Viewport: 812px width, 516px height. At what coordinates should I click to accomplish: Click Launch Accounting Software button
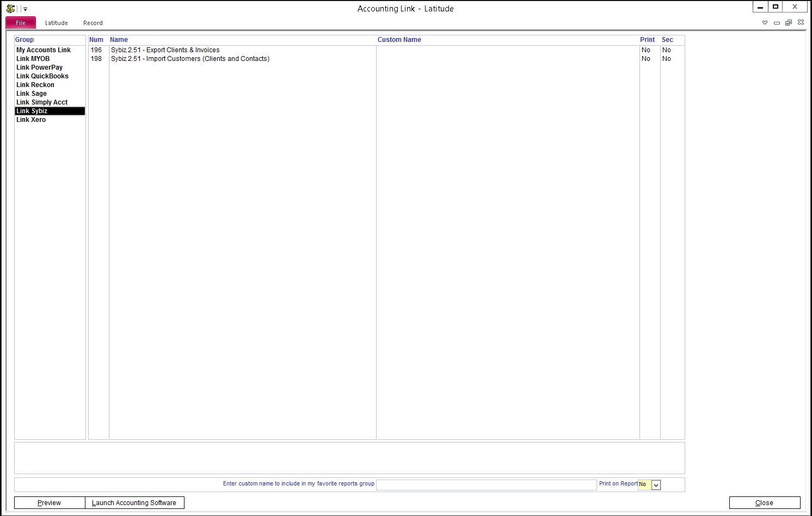click(134, 503)
